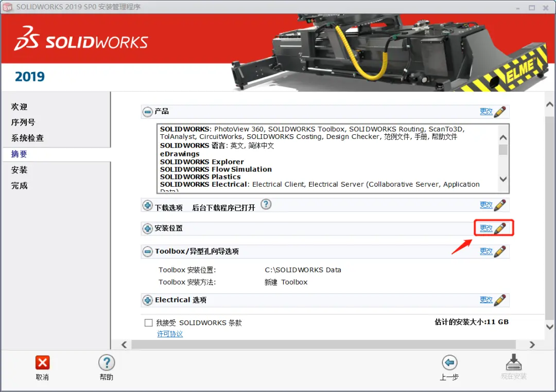Image resolution: width=556 pixels, height=392 pixels.
Task: Select 序列号 in the left sidebar
Action: [23, 122]
